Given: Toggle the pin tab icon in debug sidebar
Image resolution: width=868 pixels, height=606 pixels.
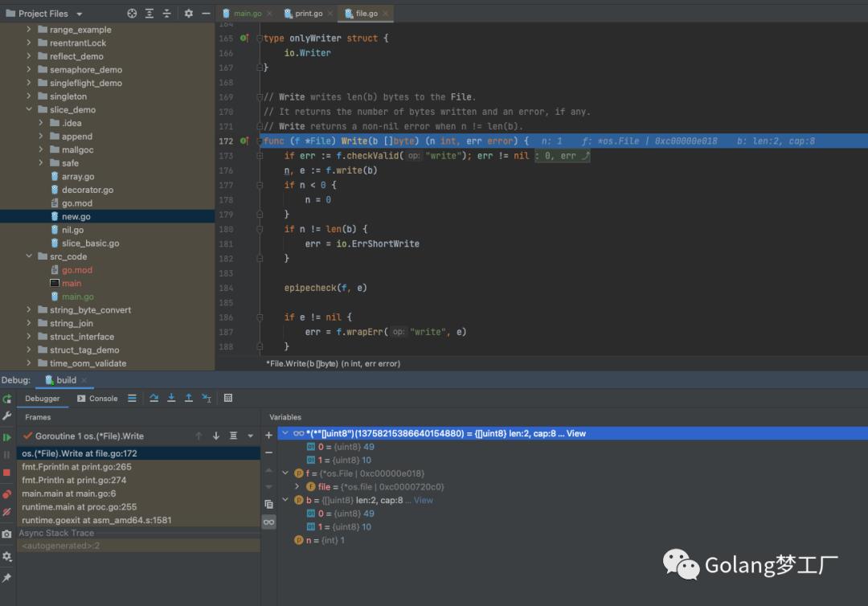Looking at the screenshot, I should (7, 577).
